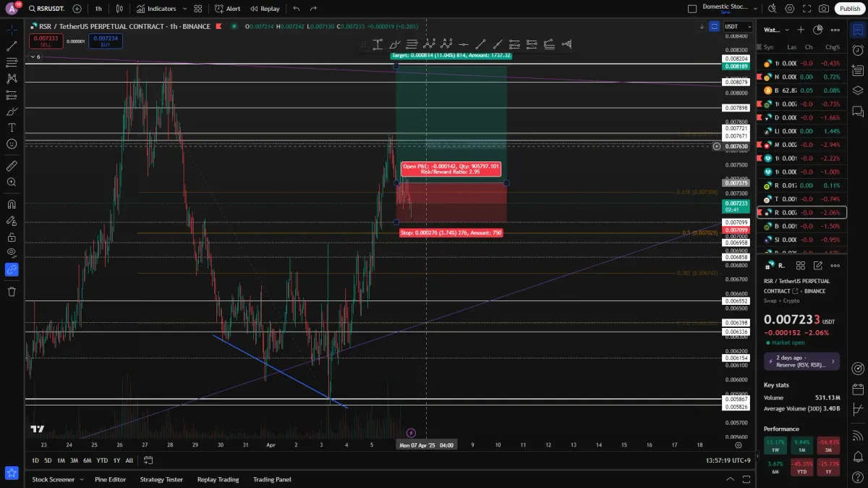868x488 pixels.
Task: Toggle lock all drawing tools
Action: point(12,237)
